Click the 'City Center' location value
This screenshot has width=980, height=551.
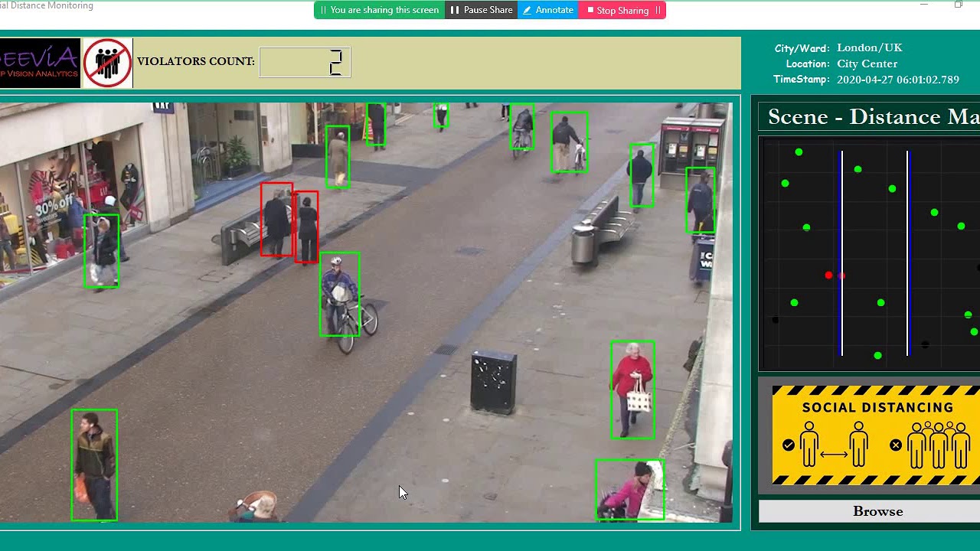[867, 64]
